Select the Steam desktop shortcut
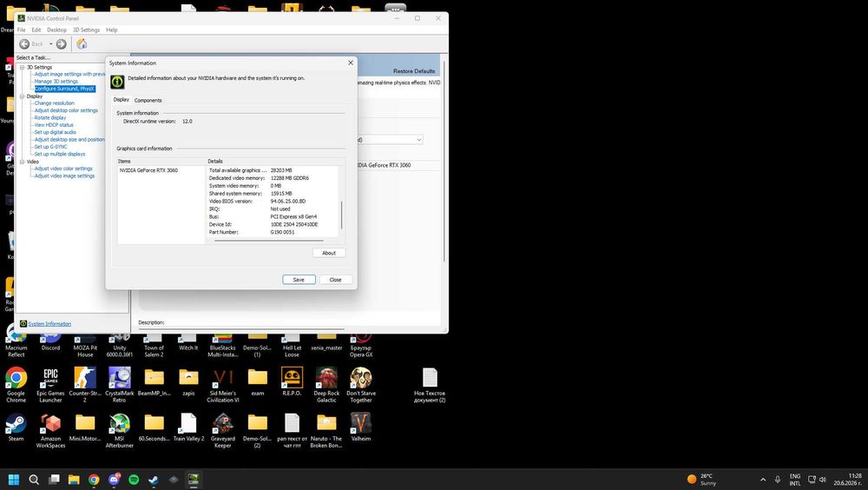Screen dimensions: 868x490 (16, 427)
